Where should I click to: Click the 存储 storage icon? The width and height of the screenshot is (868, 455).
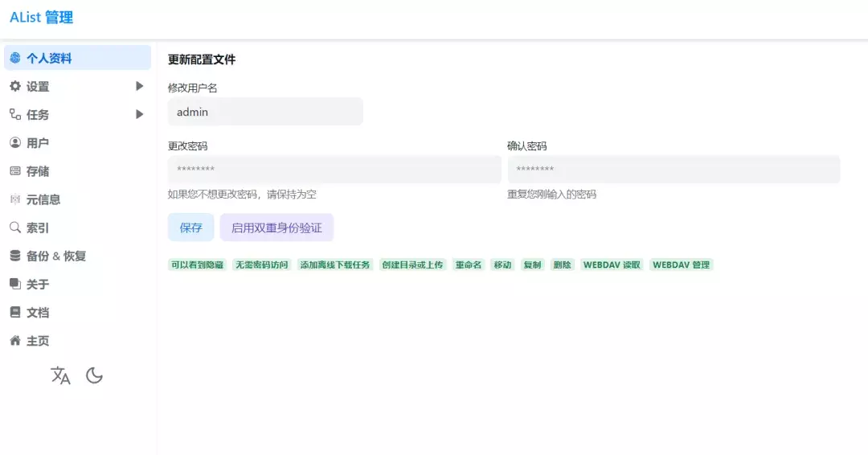15,170
